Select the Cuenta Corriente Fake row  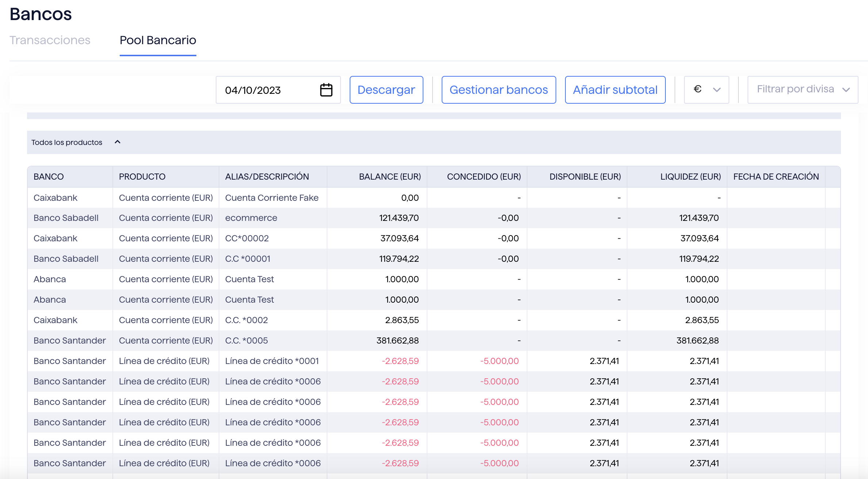coord(272,198)
